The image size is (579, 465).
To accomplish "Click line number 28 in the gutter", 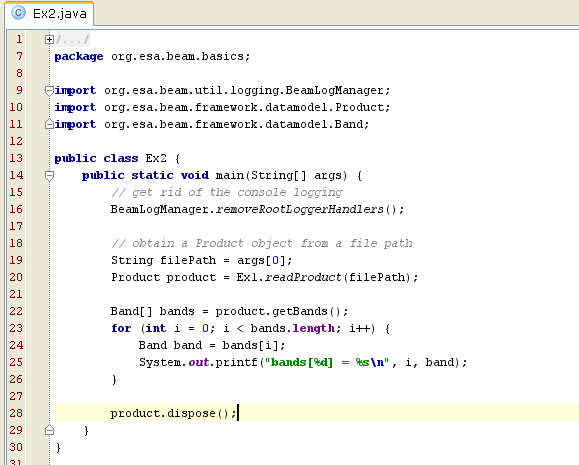I will [16, 413].
